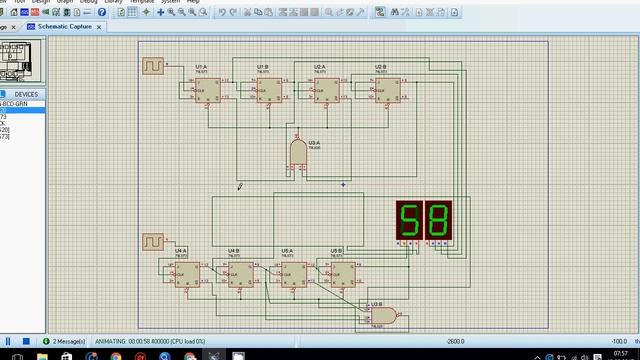Image resolution: width=640 pixels, height=360 pixels.
Task: Stop the simulation
Action: point(26,341)
